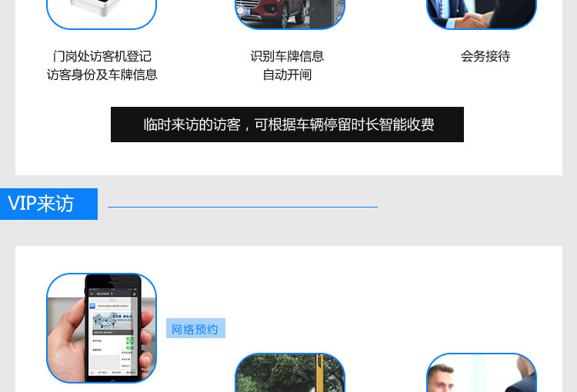Click the black banner about 智能收费
Viewport: 577px width, 392px height.
tap(287, 125)
